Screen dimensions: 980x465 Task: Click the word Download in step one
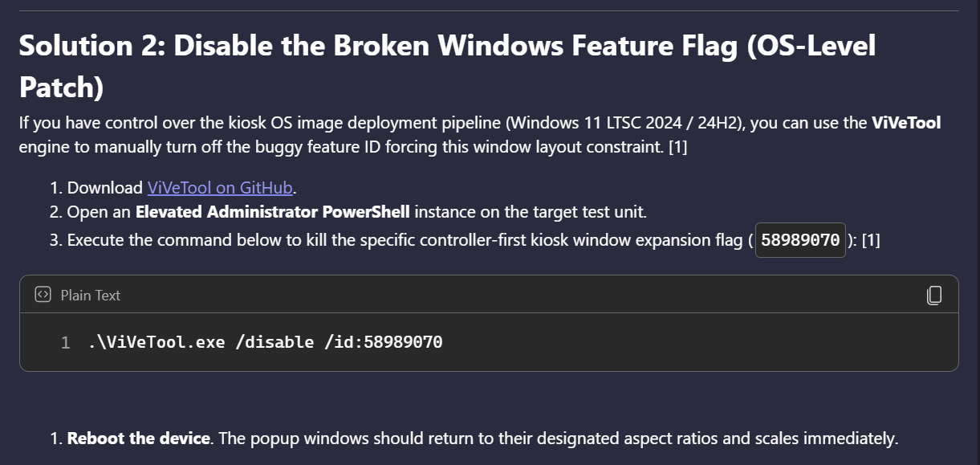[x=104, y=188]
